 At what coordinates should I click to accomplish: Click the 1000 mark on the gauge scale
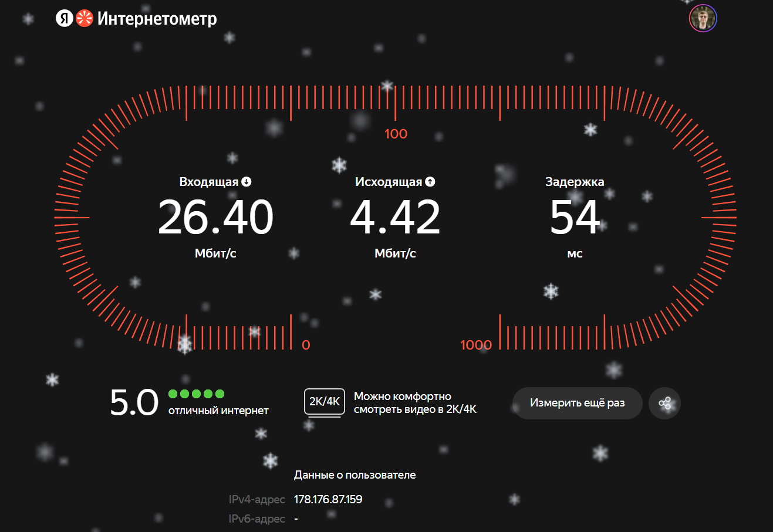[475, 345]
